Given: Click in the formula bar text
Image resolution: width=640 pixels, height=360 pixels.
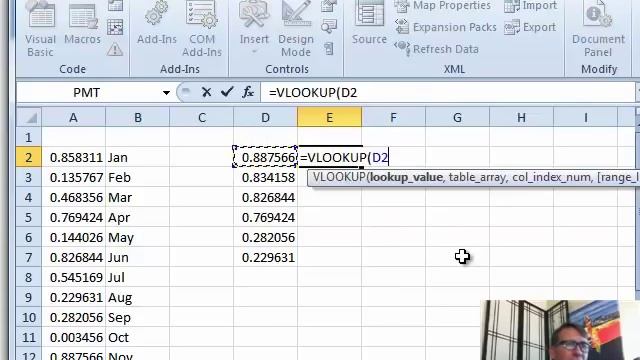Looking at the screenshot, I should tap(313, 93).
